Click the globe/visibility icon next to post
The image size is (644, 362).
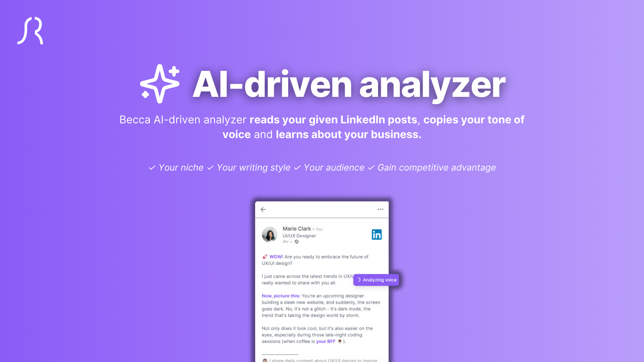point(297,241)
